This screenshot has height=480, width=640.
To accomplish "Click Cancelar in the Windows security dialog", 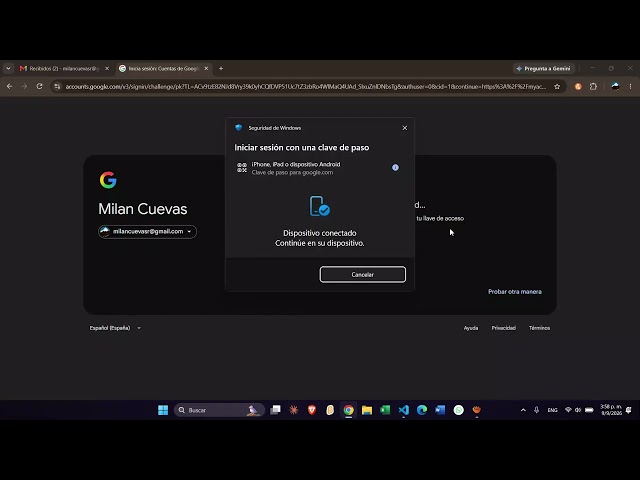I will point(362,274).
